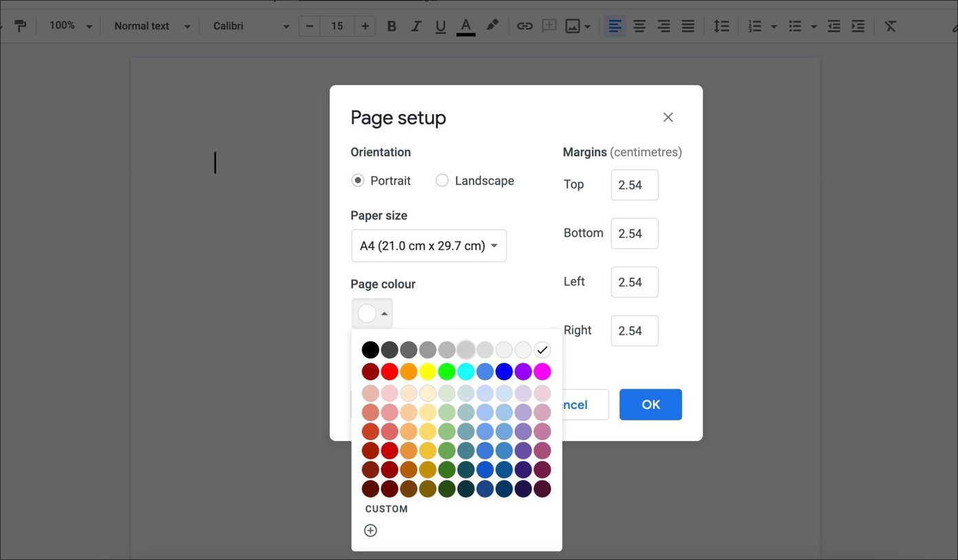Open the text colour tool
958x560 pixels.
point(466,26)
